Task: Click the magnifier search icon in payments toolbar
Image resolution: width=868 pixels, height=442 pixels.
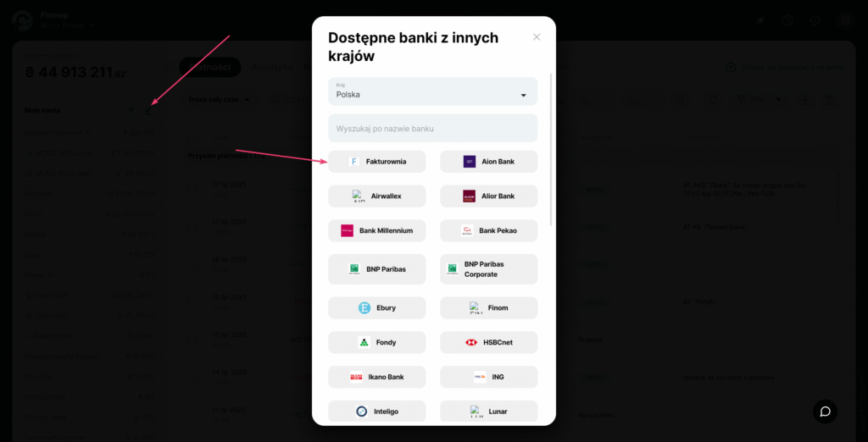Action: pyautogui.click(x=680, y=100)
